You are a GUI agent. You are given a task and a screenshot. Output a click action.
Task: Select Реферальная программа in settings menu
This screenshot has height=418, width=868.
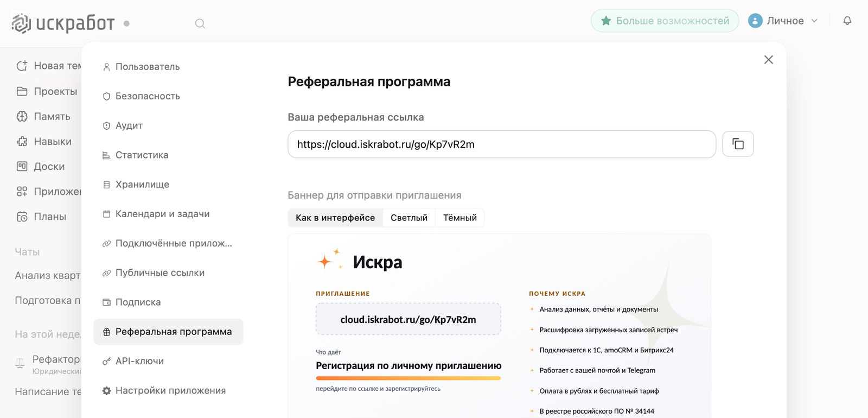(x=168, y=332)
